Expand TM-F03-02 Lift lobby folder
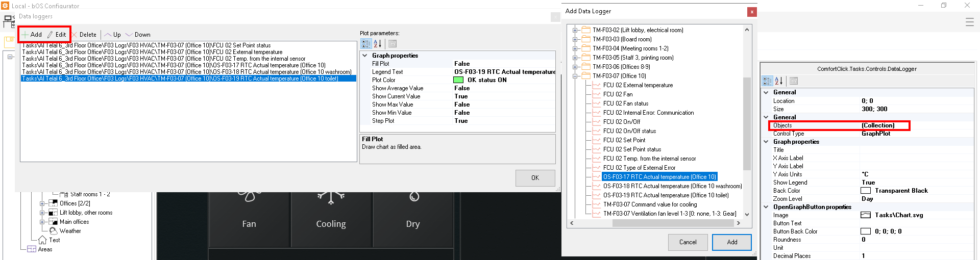The image size is (980, 260). [575, 30]
